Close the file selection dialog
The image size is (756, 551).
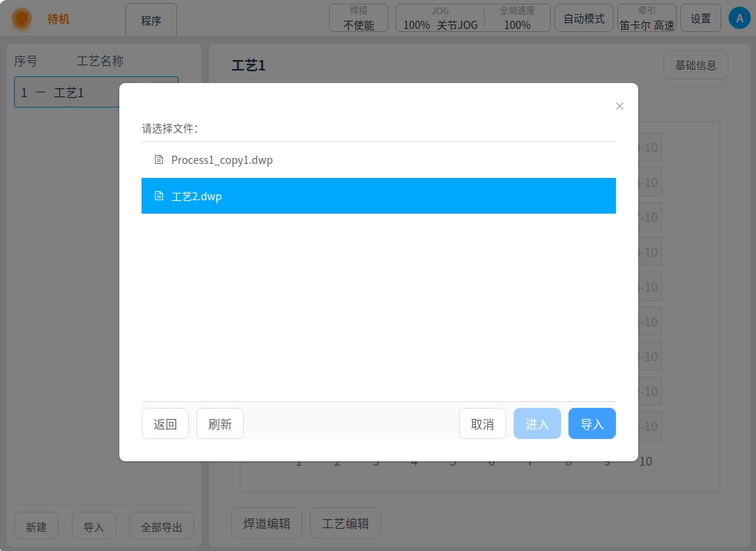(x=620, y=106)
